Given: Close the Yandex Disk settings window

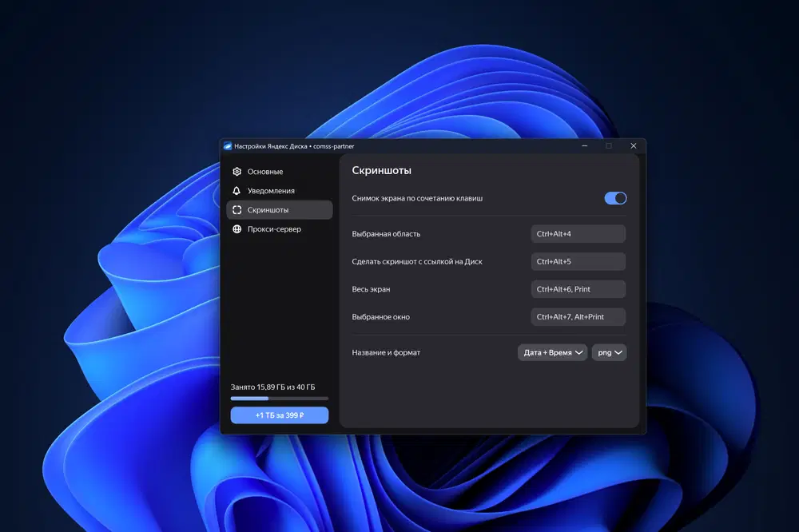Looking at the screenshot, I should tap(634, 145).
